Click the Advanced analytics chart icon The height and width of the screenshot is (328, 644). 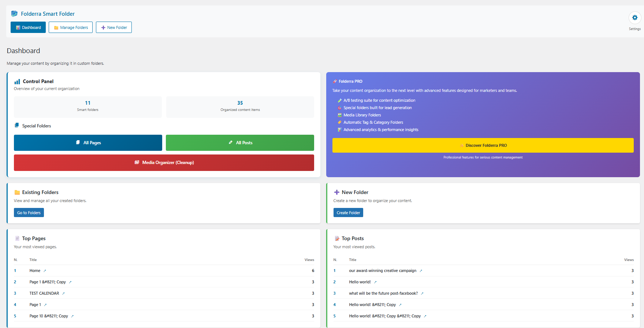[x=340, y=130]
